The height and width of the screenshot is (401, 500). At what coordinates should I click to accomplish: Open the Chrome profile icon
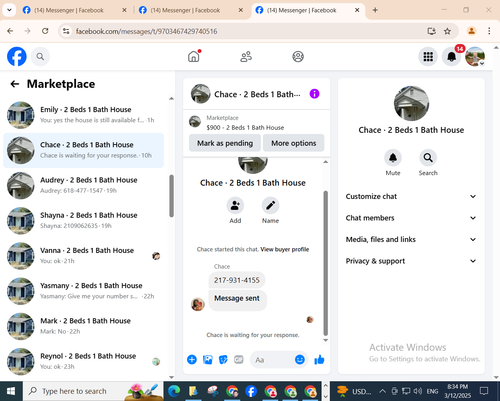(471, 31)
